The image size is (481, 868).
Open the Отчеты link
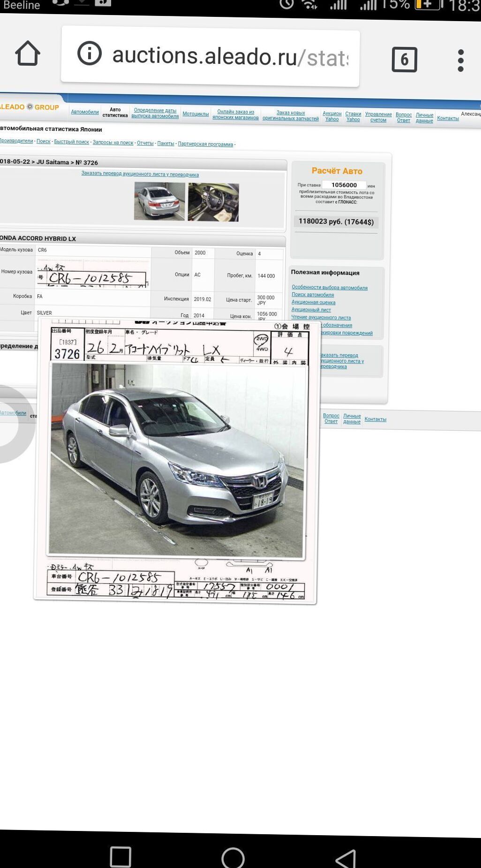tap(145, 143)
